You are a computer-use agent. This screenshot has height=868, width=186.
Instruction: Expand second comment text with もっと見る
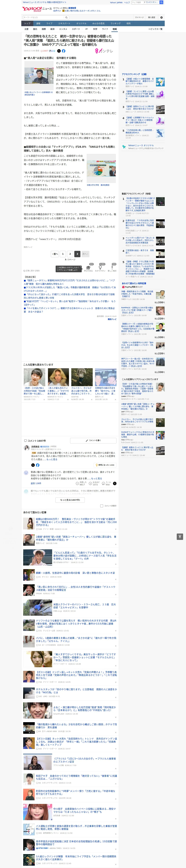point(96,478)
